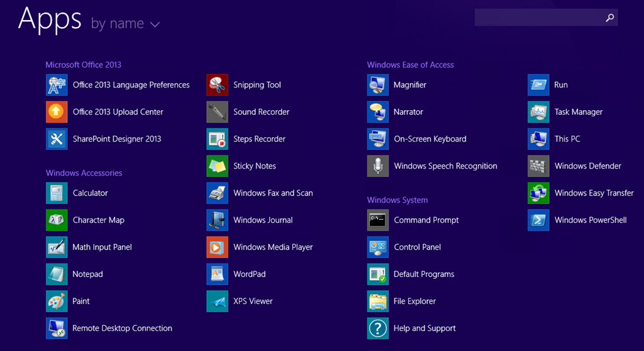Launch Office 2013 Upload Center icon

pyautogui.click(x=57, y=112)
